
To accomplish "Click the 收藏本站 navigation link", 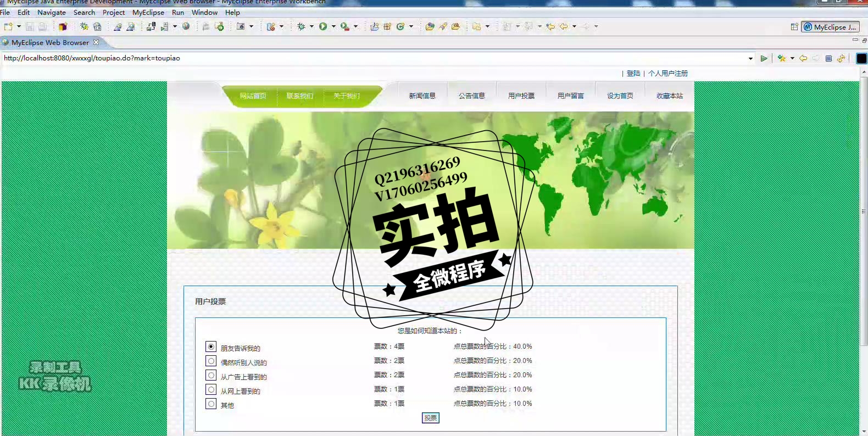I will click(x=670, y=96).
